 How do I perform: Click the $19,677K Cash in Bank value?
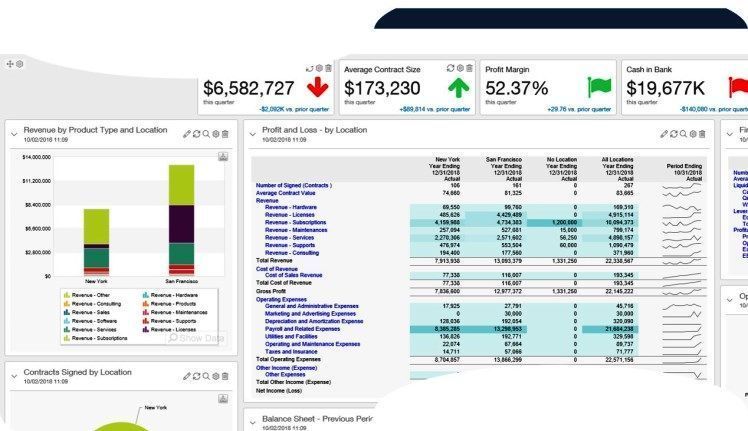[x=665, y=88]
